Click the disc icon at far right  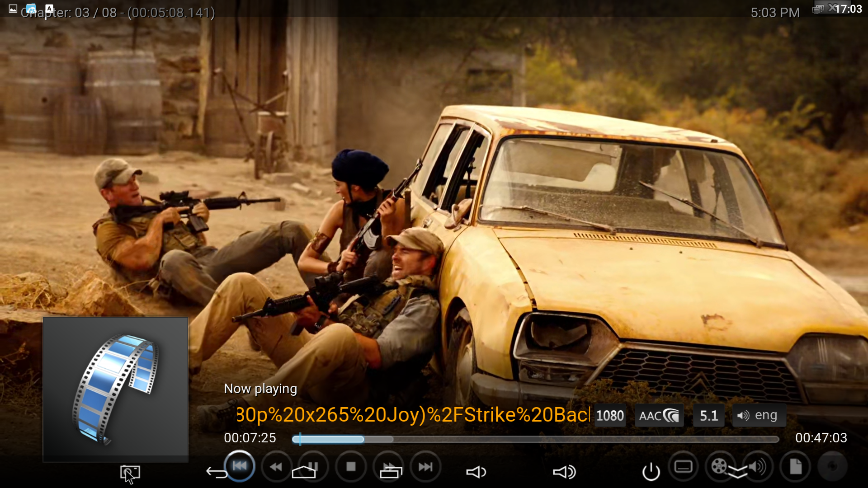832,466
